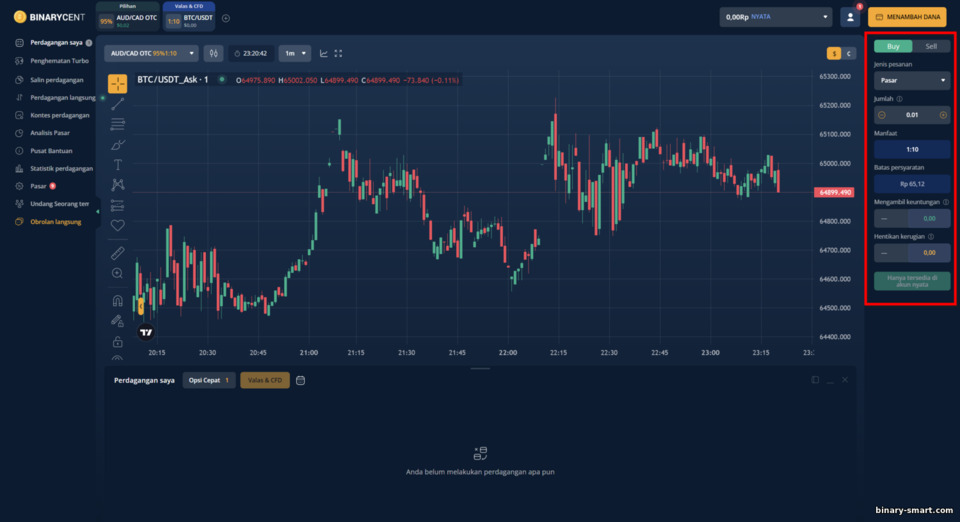Click the Jumlah info icon
Image resolution: width=960 pixels, height=522 pixels.
pyautogui.click(x=899, y=99)
